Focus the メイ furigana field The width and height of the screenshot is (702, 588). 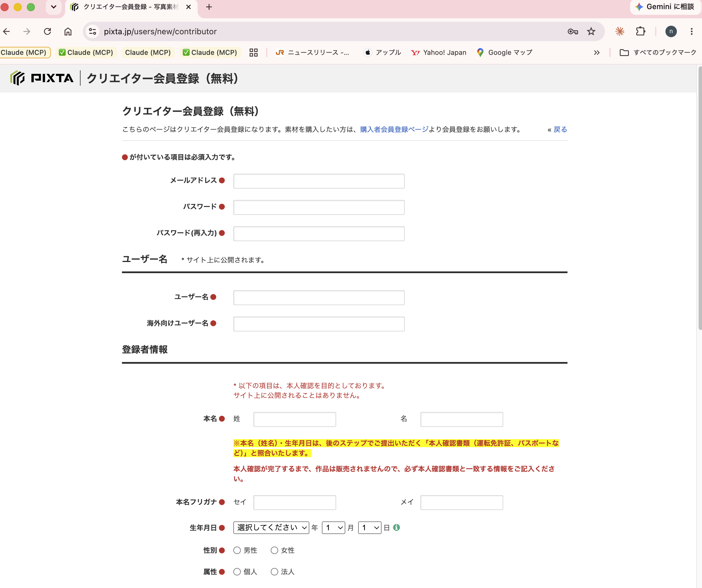[462, 502]
